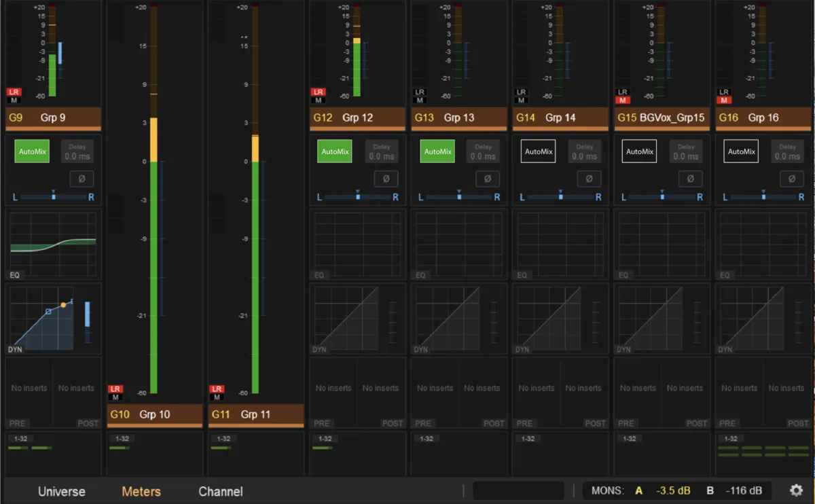
Task: Switch to the Channel tab
Action: 221,491
